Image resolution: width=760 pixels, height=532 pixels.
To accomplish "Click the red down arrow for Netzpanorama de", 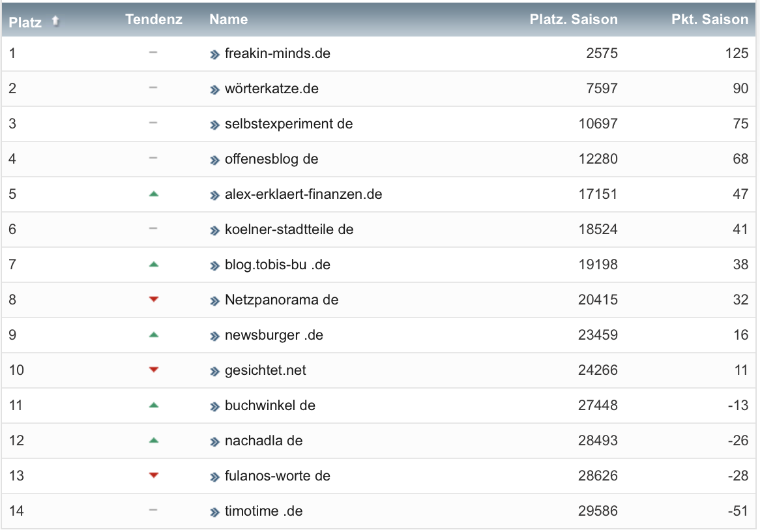I will [x=154, y=299].
